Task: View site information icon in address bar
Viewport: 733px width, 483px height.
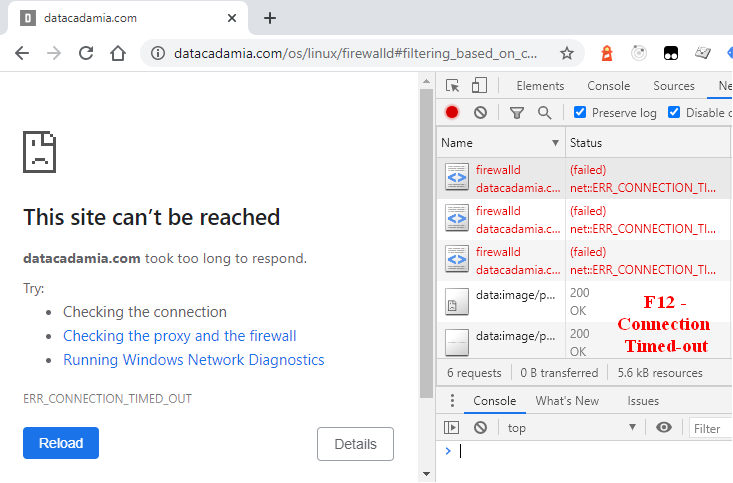Action: pos(158,53)
